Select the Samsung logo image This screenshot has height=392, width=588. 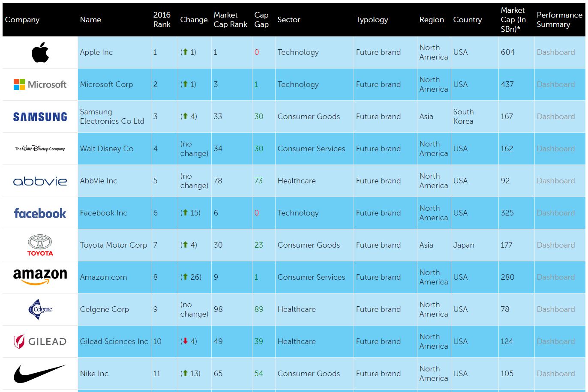point(40,117)
